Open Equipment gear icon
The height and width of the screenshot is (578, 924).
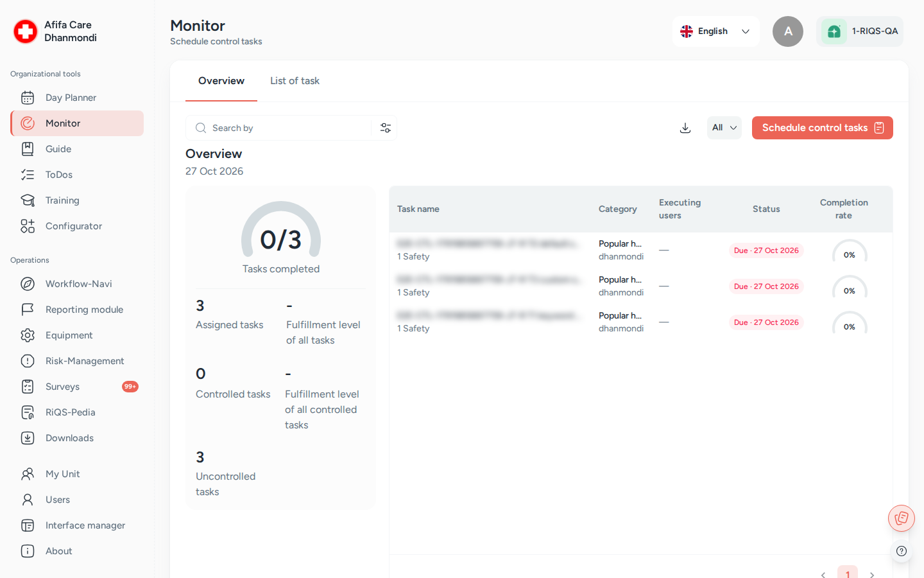tap(28, 335)
